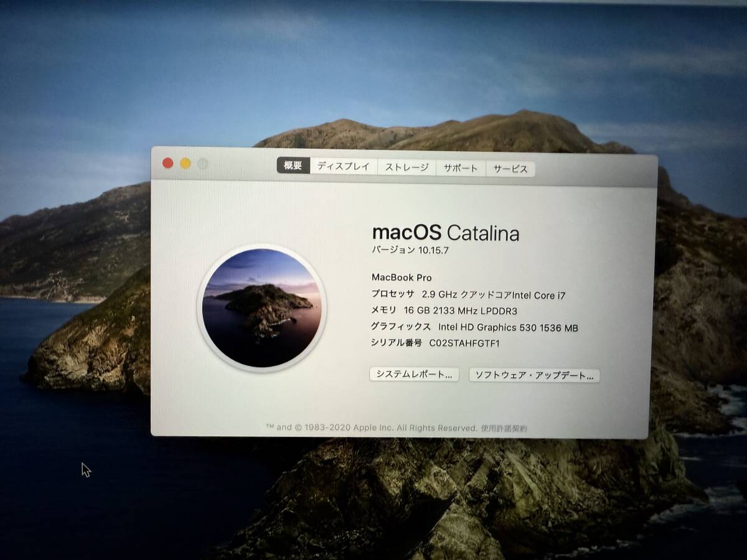Open the サービス tab

click(510, 169)
